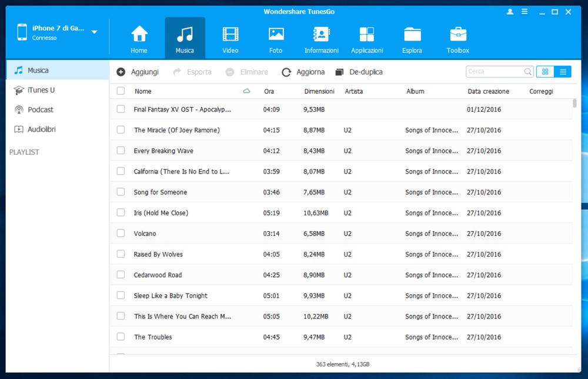
Task: Check the California row checkbox
Action: coord(121,171)
